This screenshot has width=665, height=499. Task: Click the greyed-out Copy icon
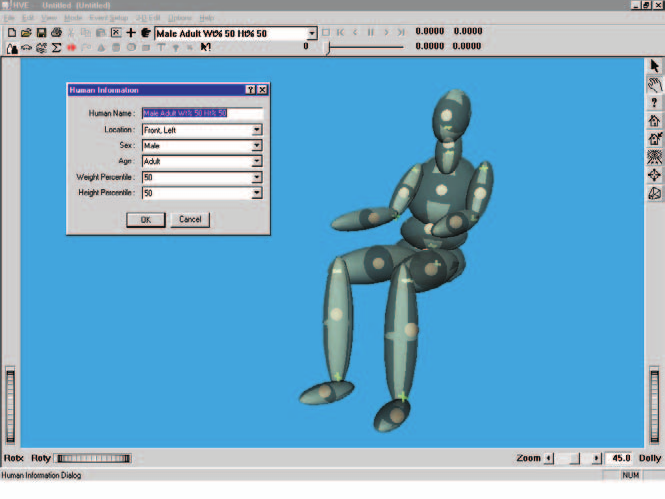click(86, 33)
